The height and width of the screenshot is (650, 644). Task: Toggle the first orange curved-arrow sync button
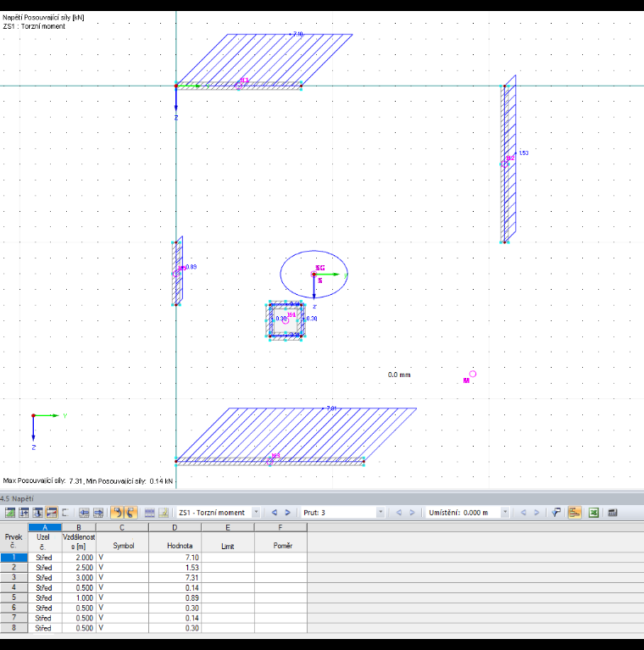point(117,513)
